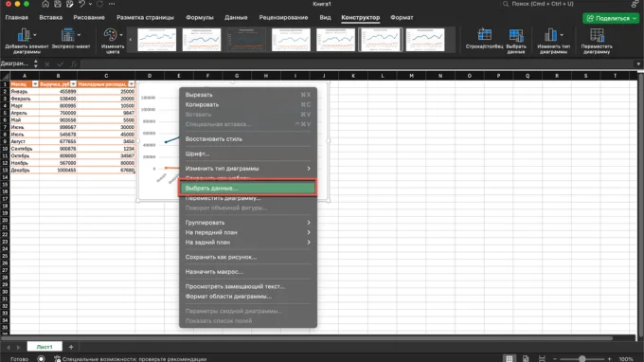This screenshot has height=362, width=644.
Task: Open filter dropdown for Накладные расходы column
Action: pos(132,84)
